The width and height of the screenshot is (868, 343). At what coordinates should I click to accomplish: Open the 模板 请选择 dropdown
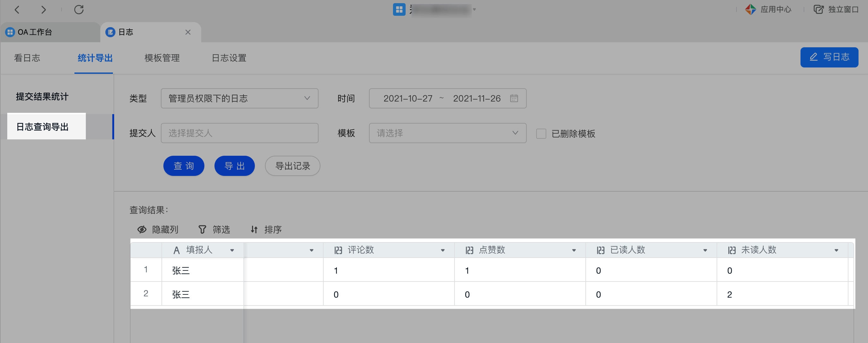[447, 133]
